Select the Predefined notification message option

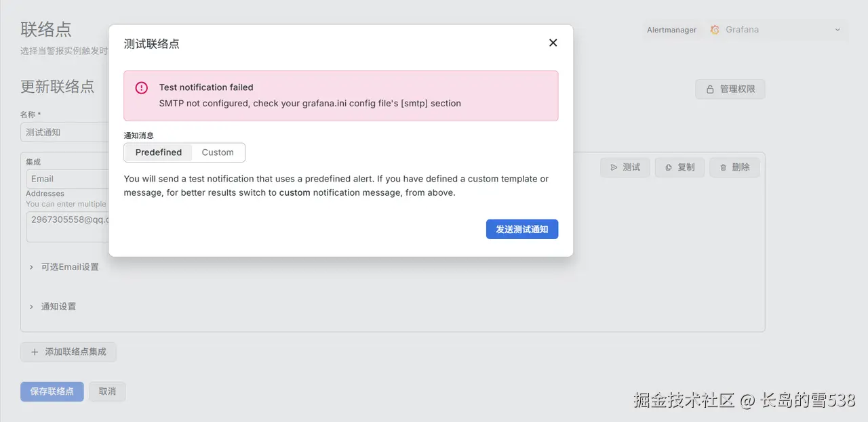(159, 152)
